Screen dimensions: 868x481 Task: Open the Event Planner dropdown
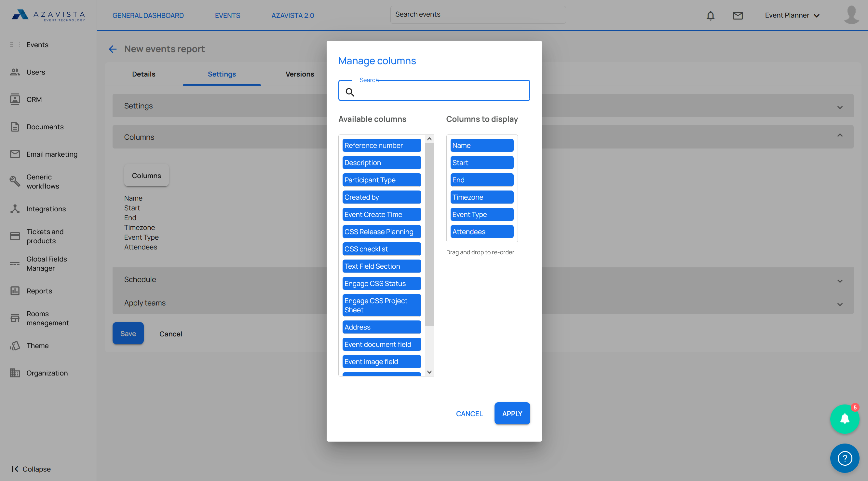coord(792,15)
